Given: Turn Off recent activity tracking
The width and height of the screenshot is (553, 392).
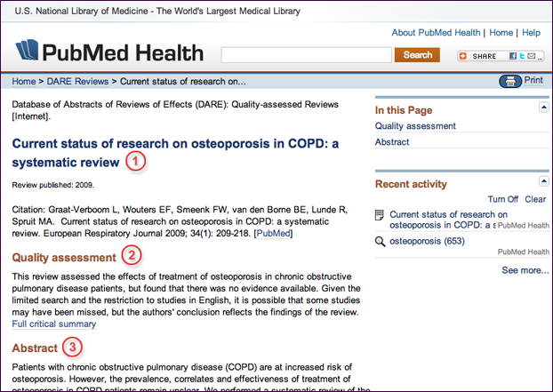Looking at the screenshot, I should tap(503, 199).
